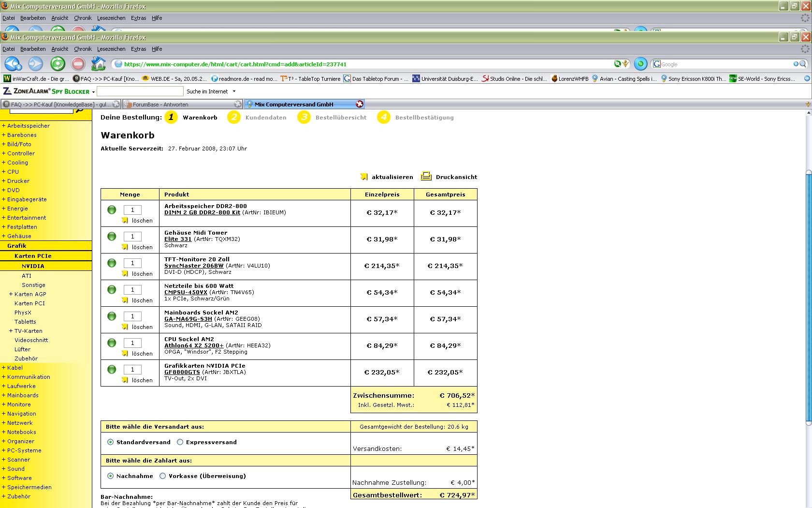Image resolution: width=812 pixels, height=508 pixels.
Task: Click the delete arrow icon in the CMPSU-450VX row
Action: pos(125,300)
